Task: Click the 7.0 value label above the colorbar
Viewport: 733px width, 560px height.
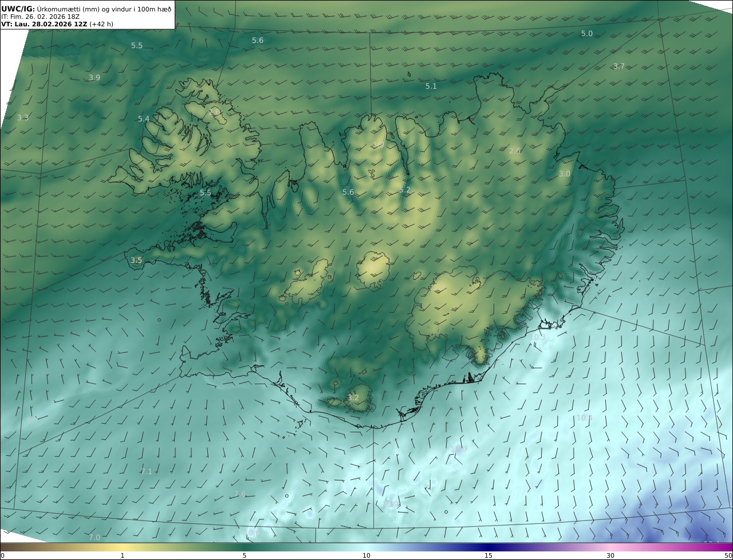Action: coord(94,538)
